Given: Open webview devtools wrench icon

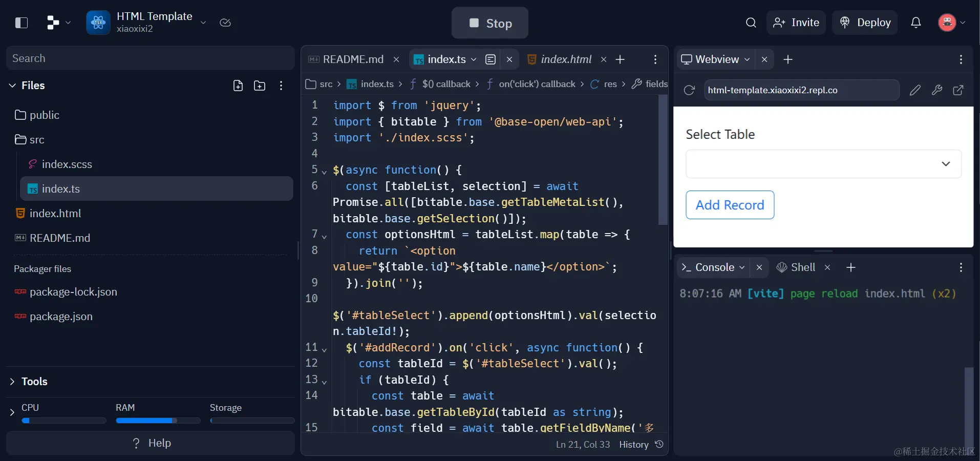Looking at the screenshot, I should (936, 90).
